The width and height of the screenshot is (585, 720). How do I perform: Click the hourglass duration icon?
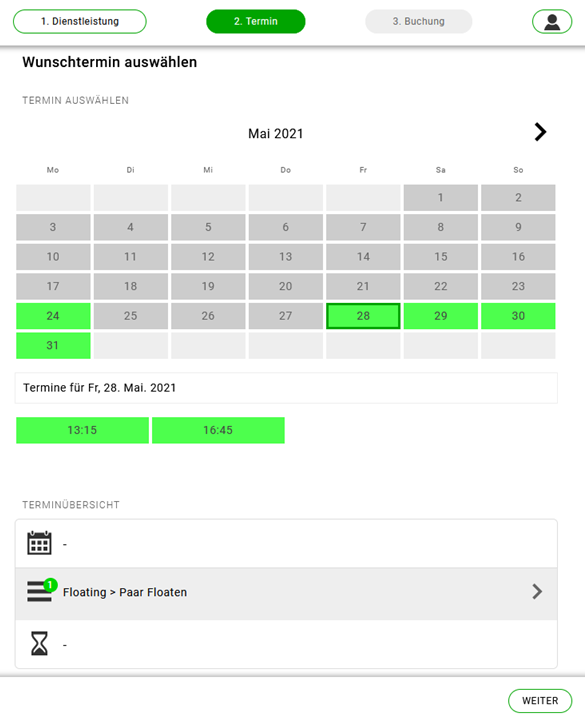(39, 643)
